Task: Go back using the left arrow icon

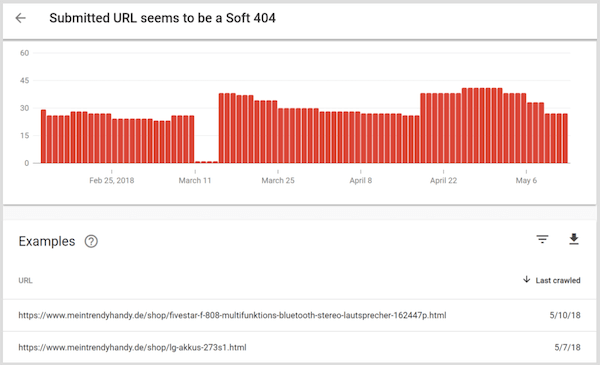Action: tap(21, 18)
